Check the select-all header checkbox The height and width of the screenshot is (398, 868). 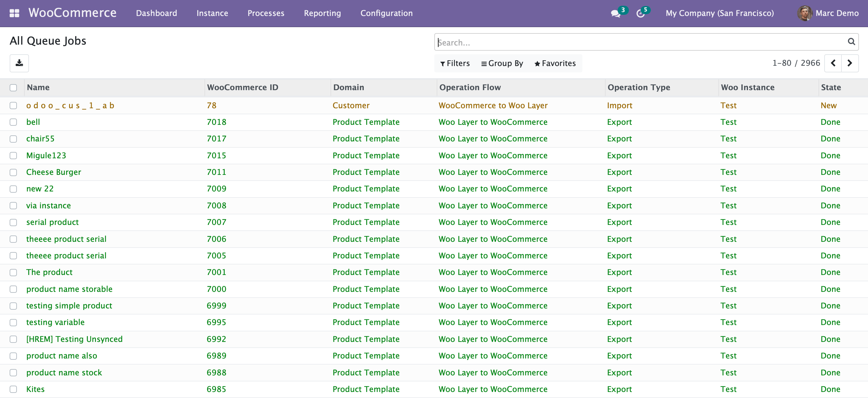pos(13,88)
